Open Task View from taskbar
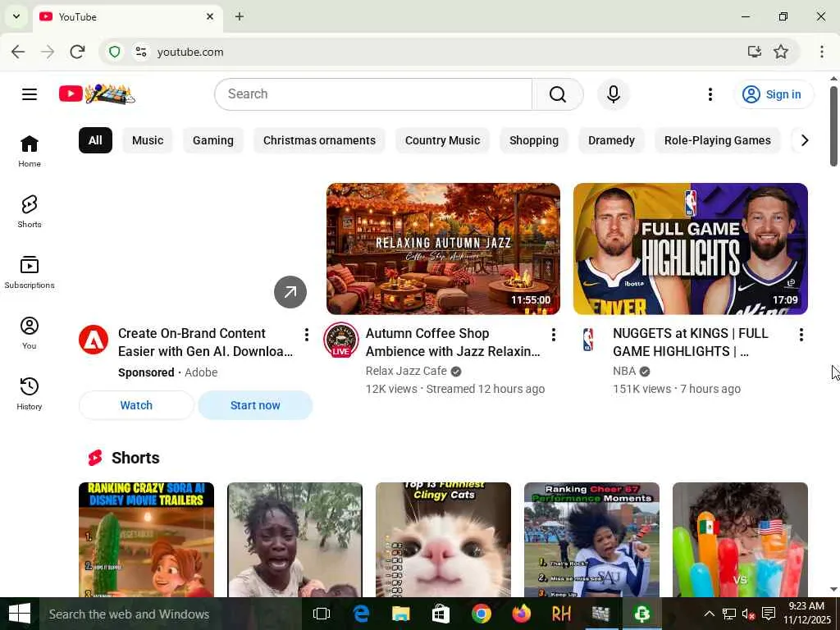Image resolution: width=840 pixels, height=630 pixels. click(322, 614)
